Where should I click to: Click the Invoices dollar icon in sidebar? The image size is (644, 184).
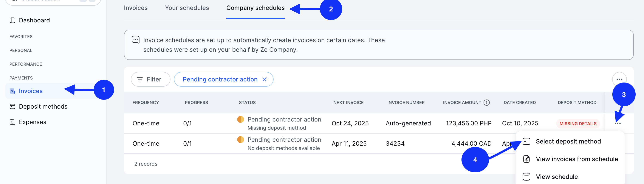coord(12,91)
